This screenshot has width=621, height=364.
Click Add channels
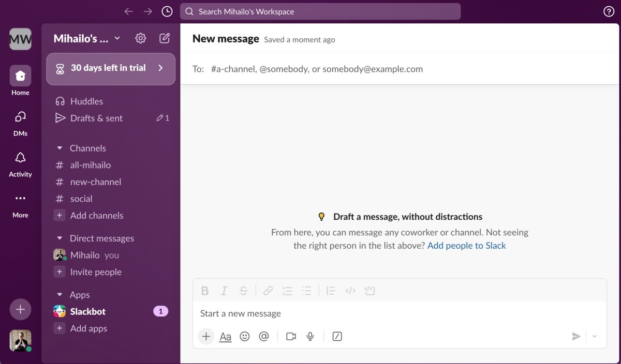111,216
